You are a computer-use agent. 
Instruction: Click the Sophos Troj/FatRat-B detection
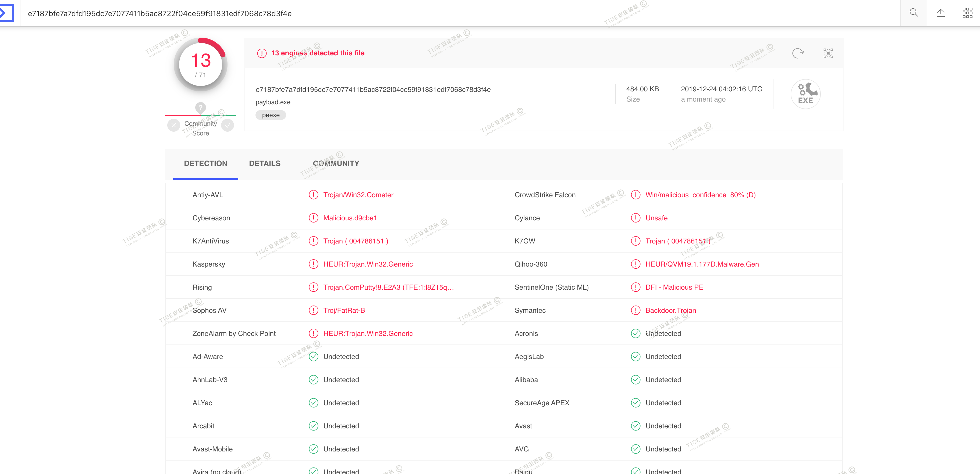(344, 311)
